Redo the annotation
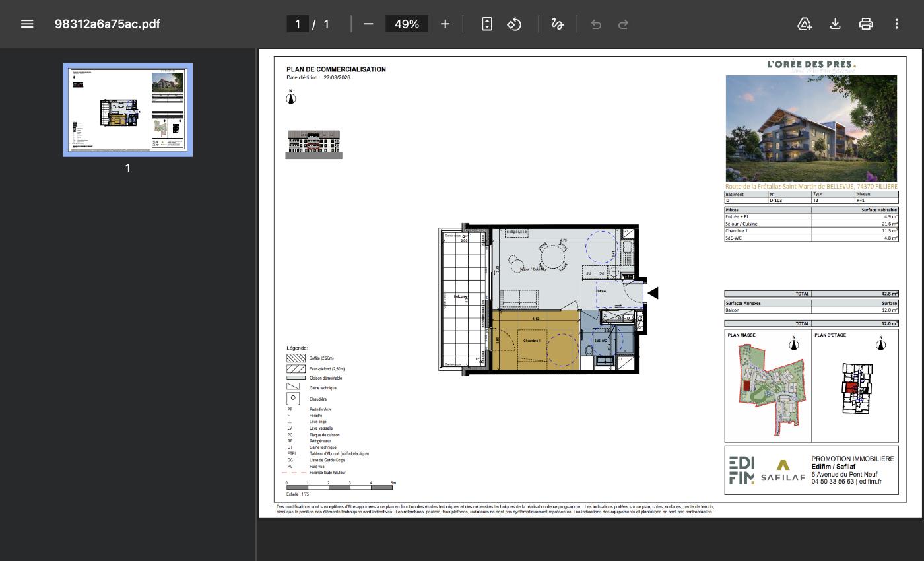Image resolution: width=924 pixels, height=561 pixels. (x=623, y=24)
